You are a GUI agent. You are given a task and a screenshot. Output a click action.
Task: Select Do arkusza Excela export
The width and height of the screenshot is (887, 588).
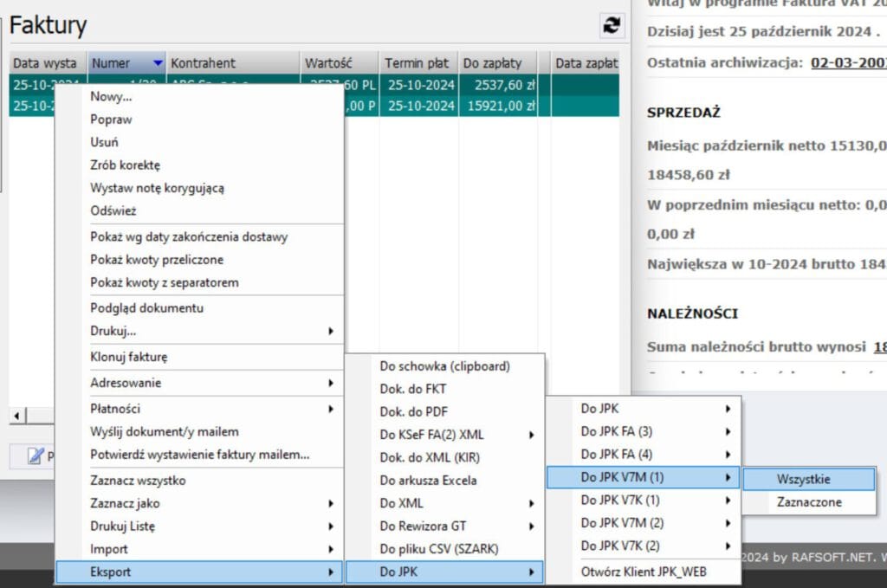pyautogui.click(x=428, y=481)
